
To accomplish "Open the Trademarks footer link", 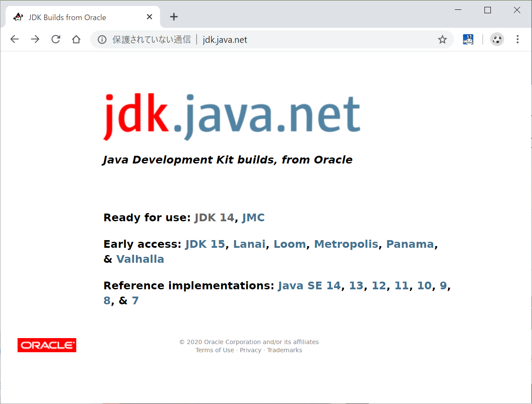I will 285,350.
